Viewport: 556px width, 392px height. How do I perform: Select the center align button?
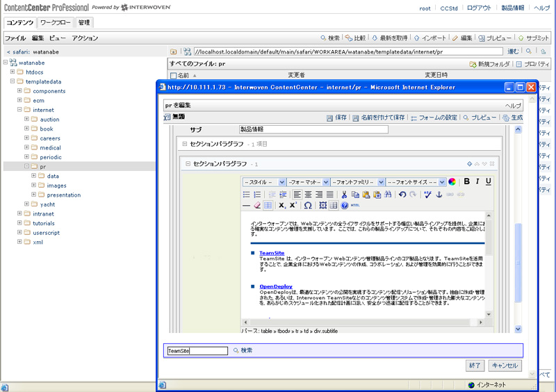pos(308,195)
